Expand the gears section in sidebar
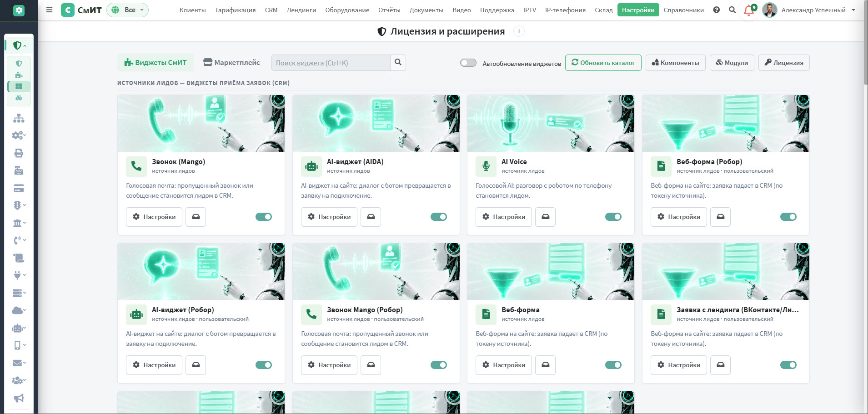 coord(19,135)
